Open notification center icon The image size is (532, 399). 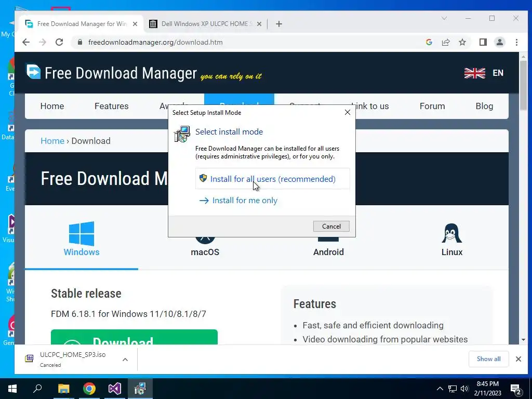pos(516,389)
